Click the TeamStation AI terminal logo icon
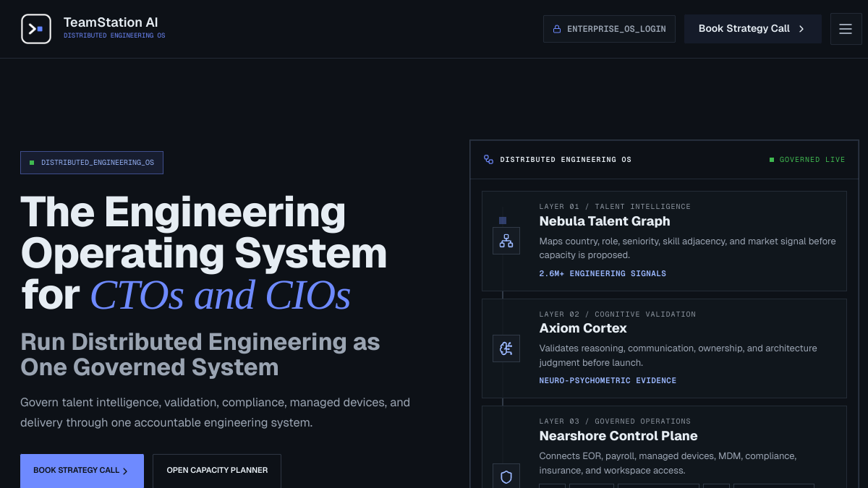The width and height of the screenshot is (868, 488). click(36, 29)
